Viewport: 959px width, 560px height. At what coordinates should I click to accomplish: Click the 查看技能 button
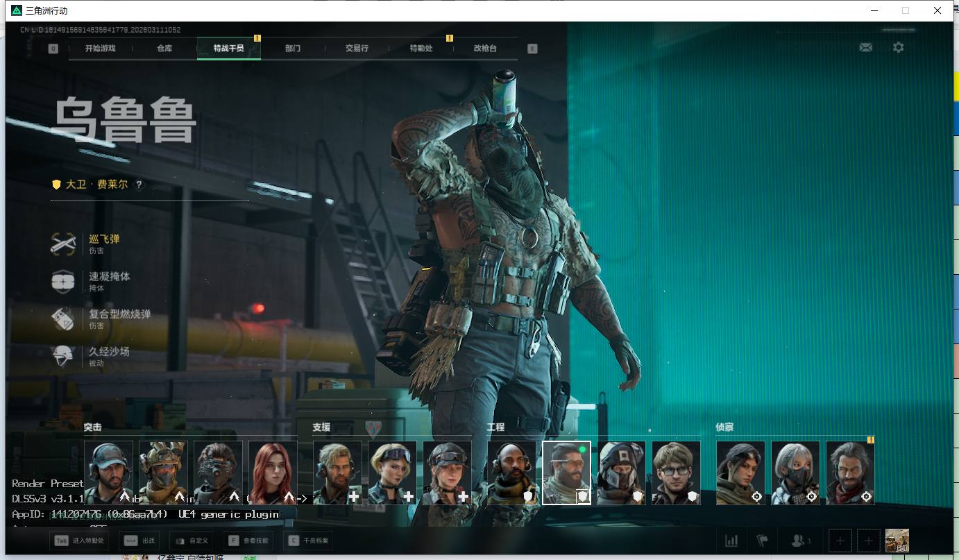point(249,541)
